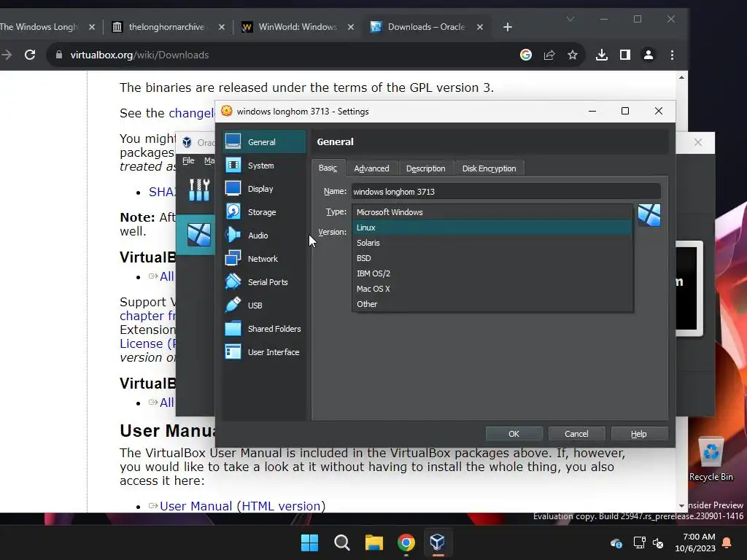Switch to the Description tab
747x560 pixels.
point(425,168)
